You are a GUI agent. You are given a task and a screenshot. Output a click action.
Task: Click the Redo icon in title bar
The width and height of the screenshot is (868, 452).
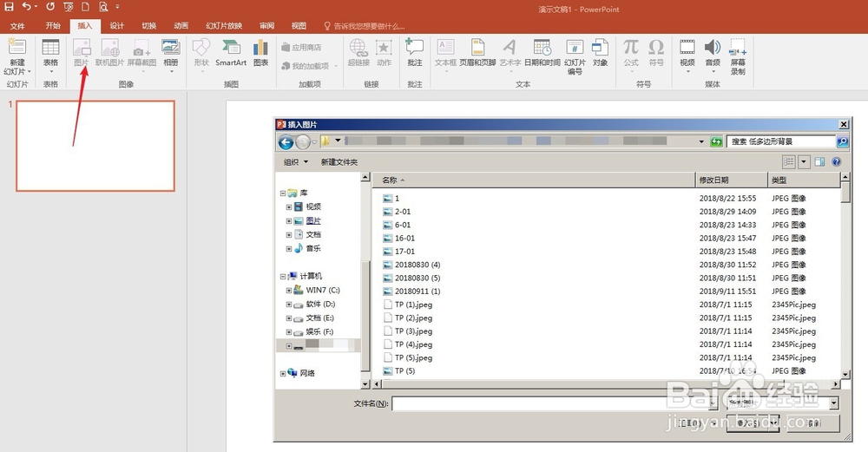(x=50, y=7)
